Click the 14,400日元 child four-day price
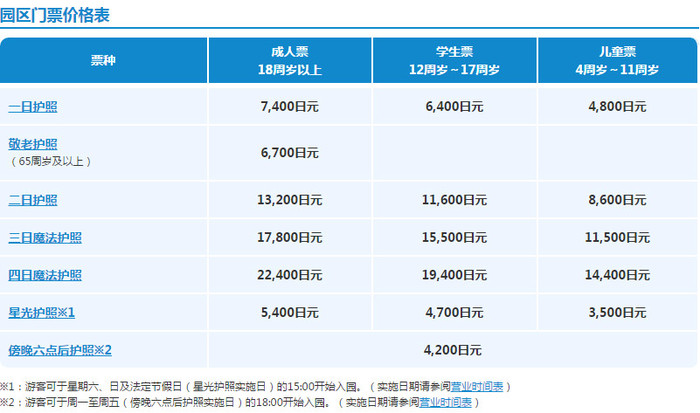Screen dimensions: 700x413 (x=617, y=275)
